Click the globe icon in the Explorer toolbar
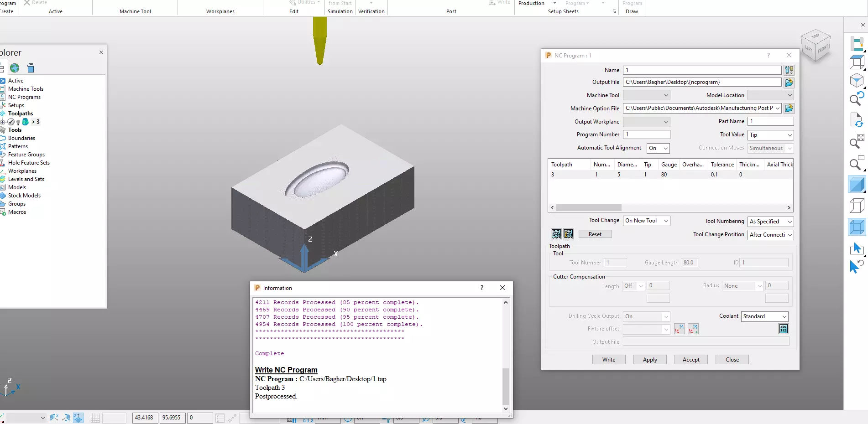Viewport: 868px width, 424px height. 15,68
